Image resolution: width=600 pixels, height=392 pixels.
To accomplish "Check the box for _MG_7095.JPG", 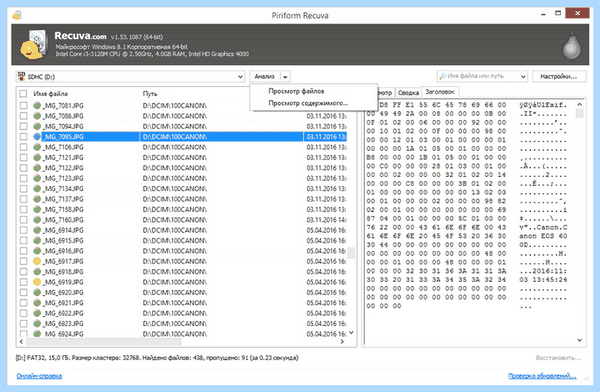I will point(23,136).
